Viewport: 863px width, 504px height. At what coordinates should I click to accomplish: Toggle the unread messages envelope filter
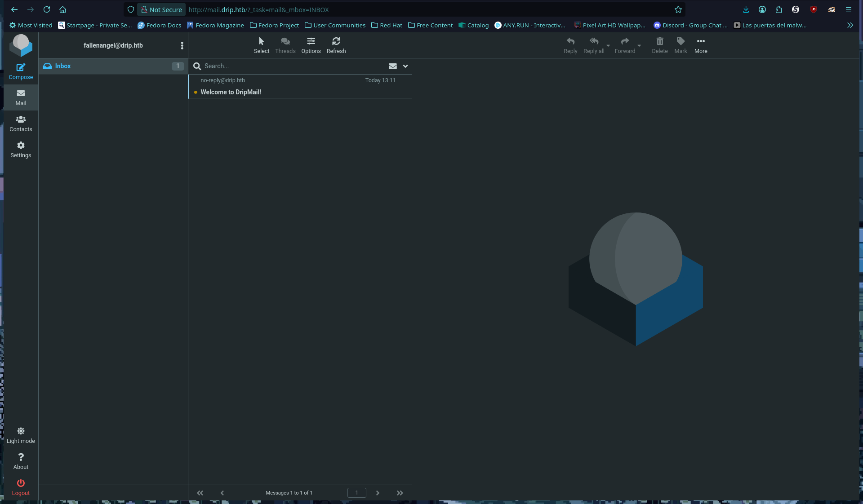[x=392, y=66]
